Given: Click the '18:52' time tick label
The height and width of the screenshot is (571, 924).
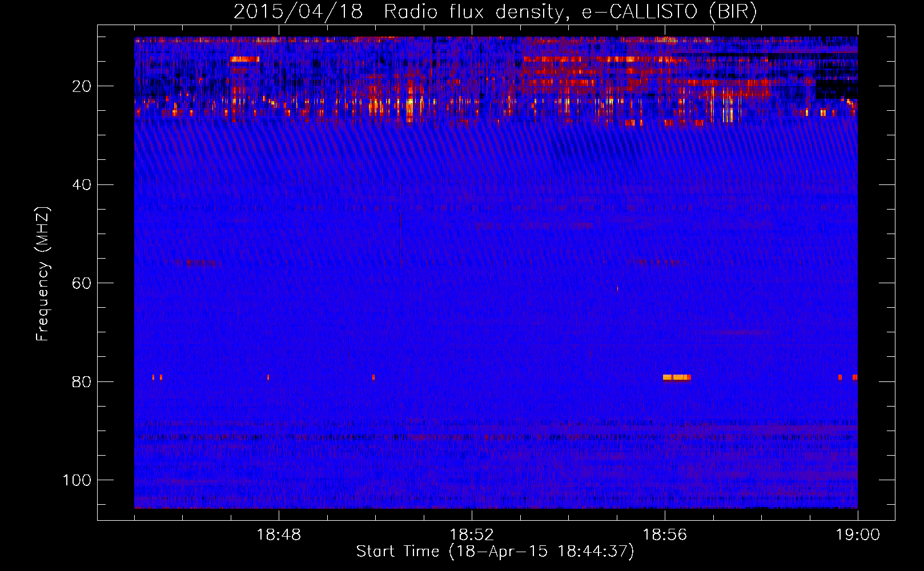Looking at the screenshot, I should pos(472,535).
